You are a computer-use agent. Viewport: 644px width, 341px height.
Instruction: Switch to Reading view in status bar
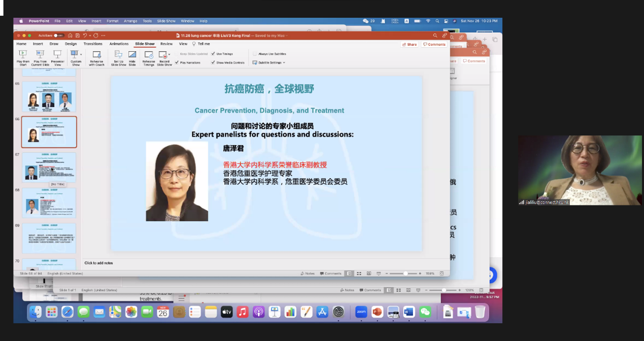[x=369, y=274]
